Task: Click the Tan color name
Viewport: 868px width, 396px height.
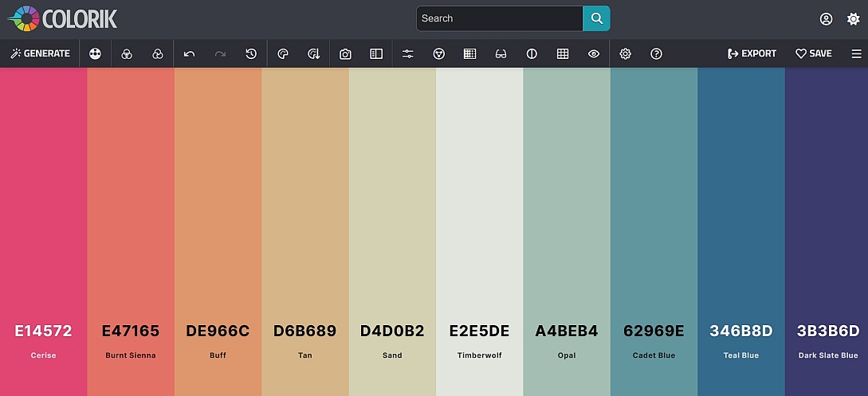Action: click(305, 355)
